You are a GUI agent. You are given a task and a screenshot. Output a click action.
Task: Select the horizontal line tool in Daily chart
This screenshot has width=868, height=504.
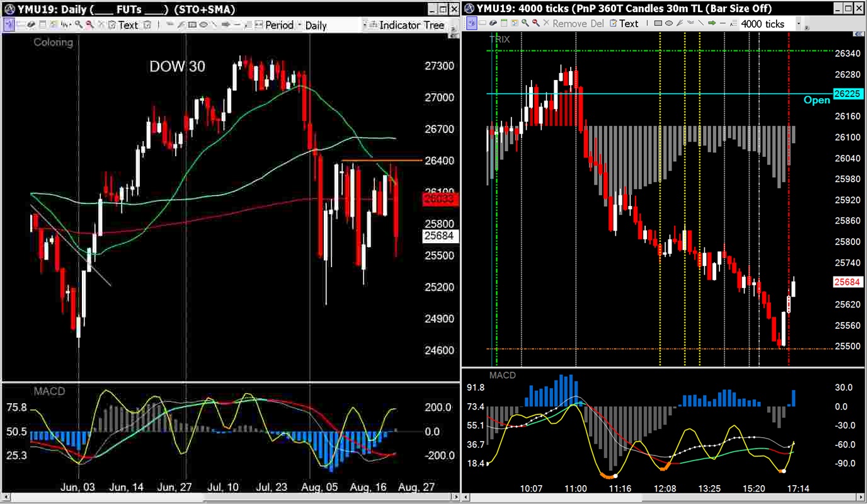[237, 25]
